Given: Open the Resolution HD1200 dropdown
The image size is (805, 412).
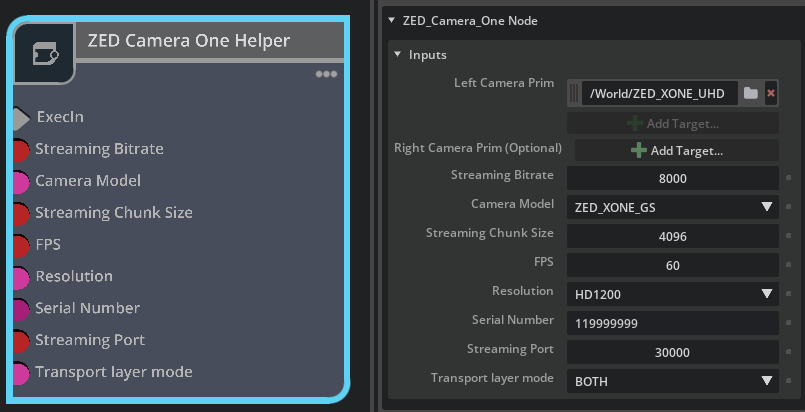Looking at the screenshot, I should click(x=673, y=294).
